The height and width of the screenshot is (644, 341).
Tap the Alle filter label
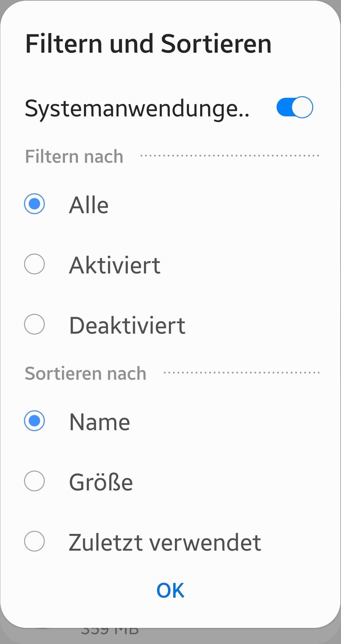pyautogui.click(x=89, y=205)
